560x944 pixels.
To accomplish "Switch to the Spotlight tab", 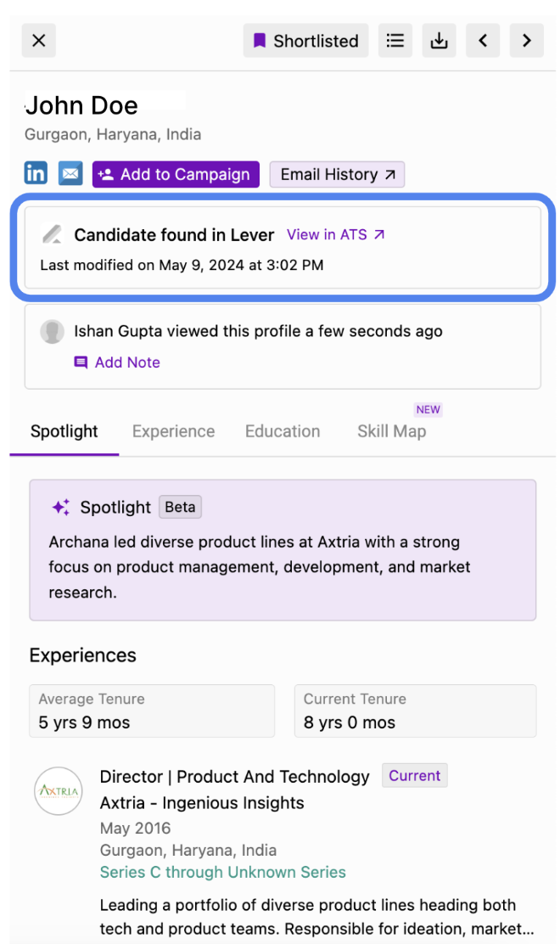I will [x=64, y=431].
